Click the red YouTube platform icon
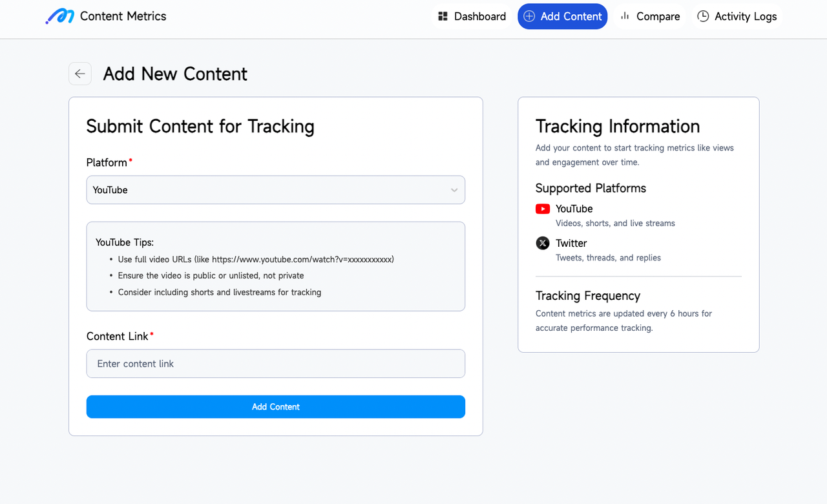 click(543, 209)
